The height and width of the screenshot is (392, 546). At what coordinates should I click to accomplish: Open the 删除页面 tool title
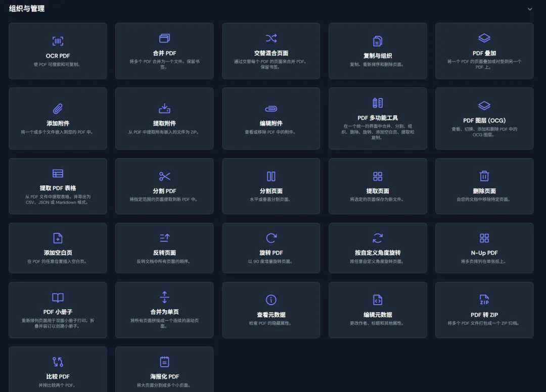[484, 191]
